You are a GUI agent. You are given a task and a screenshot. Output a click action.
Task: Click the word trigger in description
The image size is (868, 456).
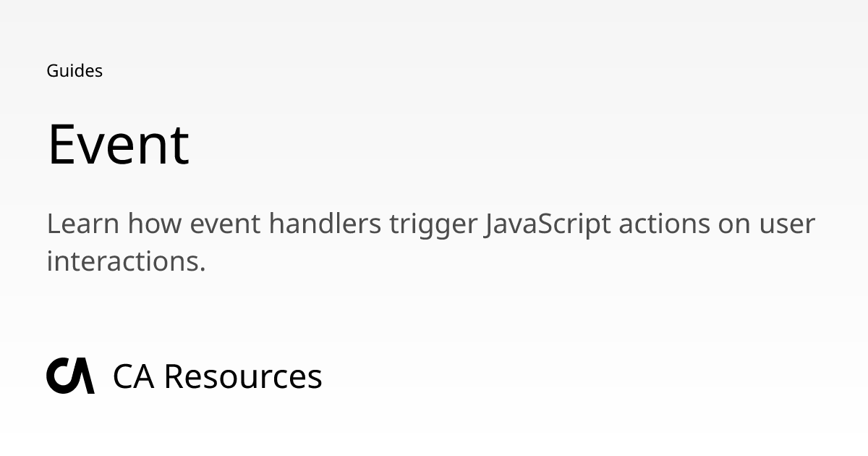[x=433, y=225]
